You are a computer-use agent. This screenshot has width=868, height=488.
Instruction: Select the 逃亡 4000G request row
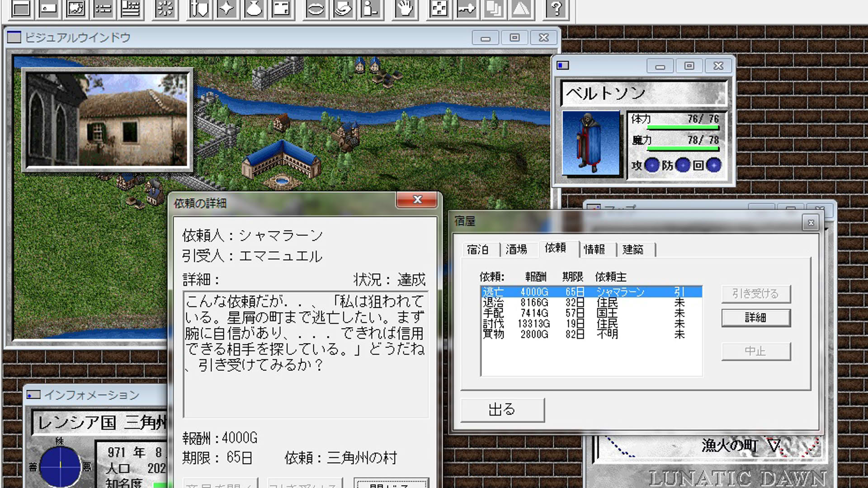[591, 292]
